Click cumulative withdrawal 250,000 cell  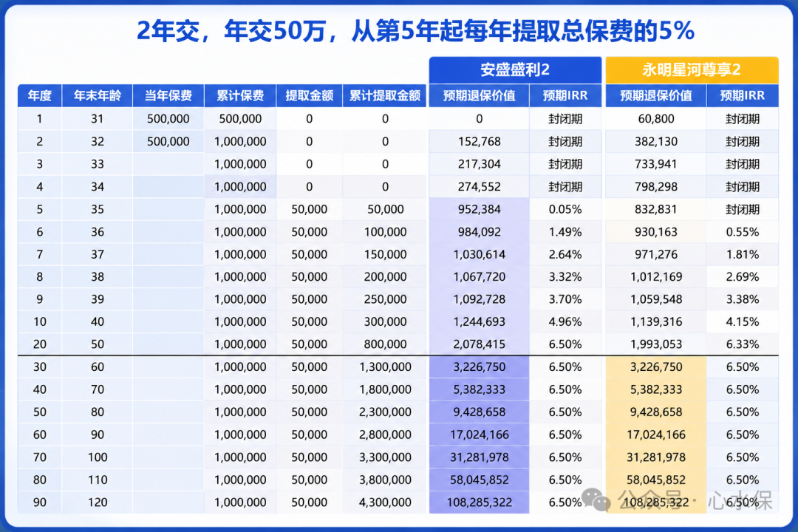[x=385, y=299]
